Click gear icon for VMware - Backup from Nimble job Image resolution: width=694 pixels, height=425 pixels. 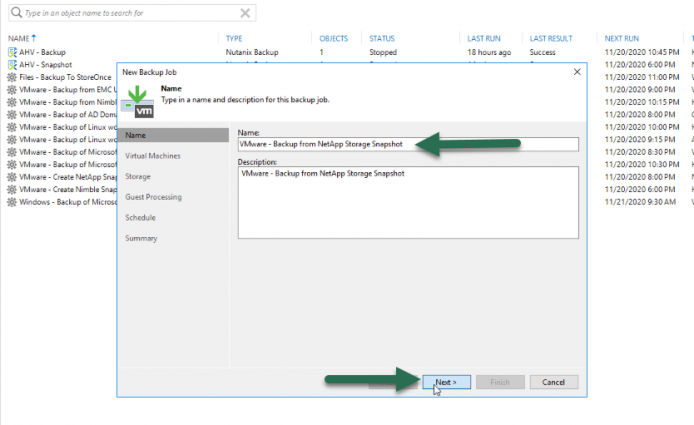click(12, 102)
